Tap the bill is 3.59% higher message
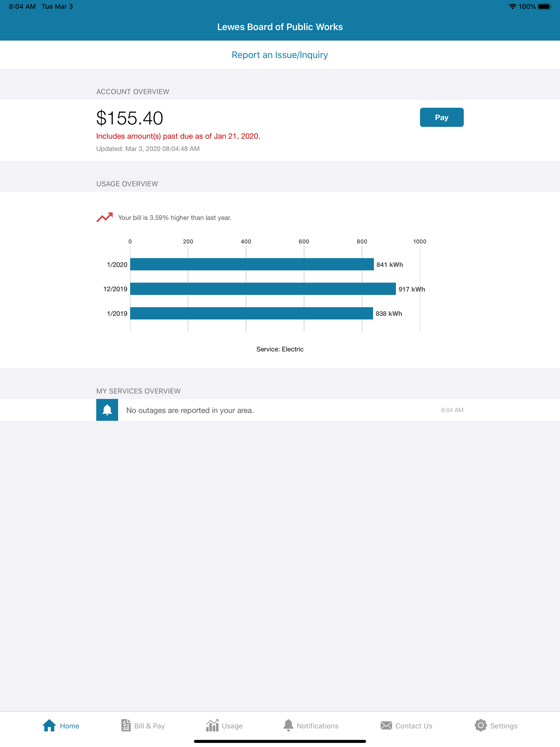 175,218
